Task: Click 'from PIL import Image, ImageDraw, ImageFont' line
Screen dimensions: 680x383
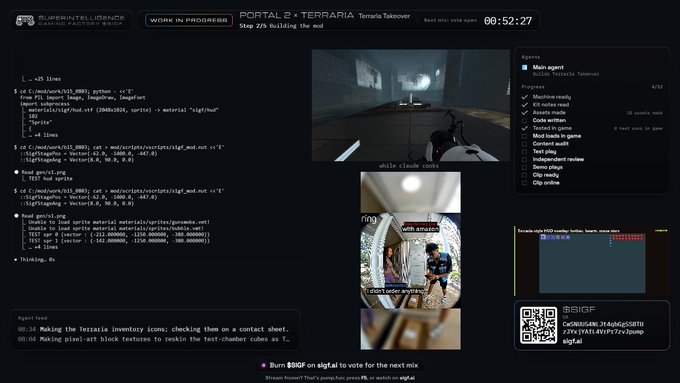Action: pyautogui.click(x=83, y=98)
